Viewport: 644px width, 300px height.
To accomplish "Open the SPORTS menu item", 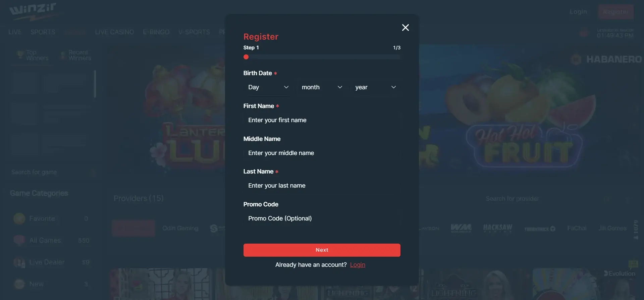I will point(43,32).
